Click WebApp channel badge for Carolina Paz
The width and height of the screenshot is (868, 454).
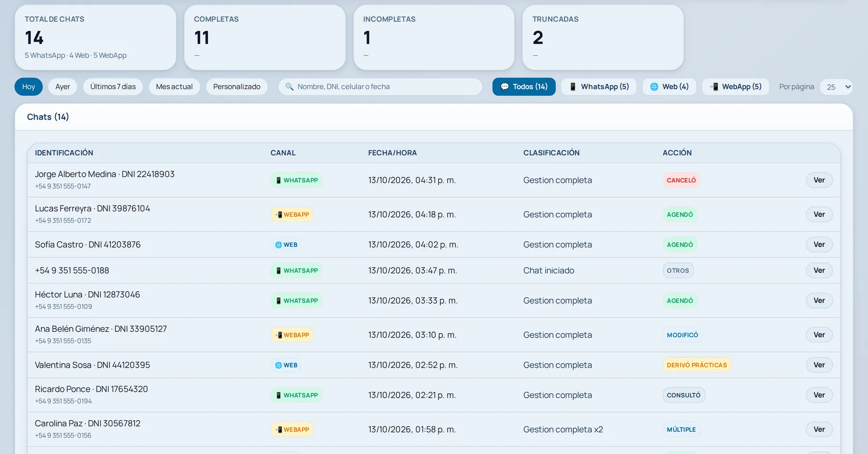pos(292,429)
